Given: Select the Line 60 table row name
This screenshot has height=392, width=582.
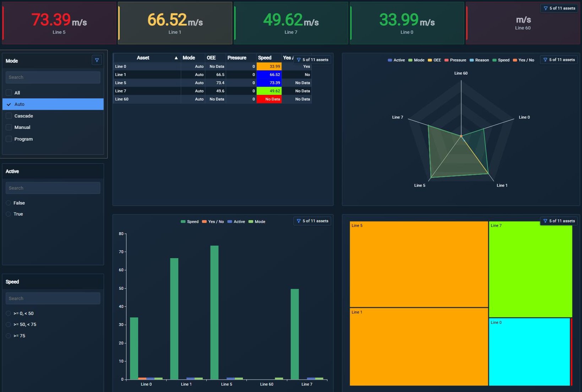Looking at the screenshot, I should (122, 99).
